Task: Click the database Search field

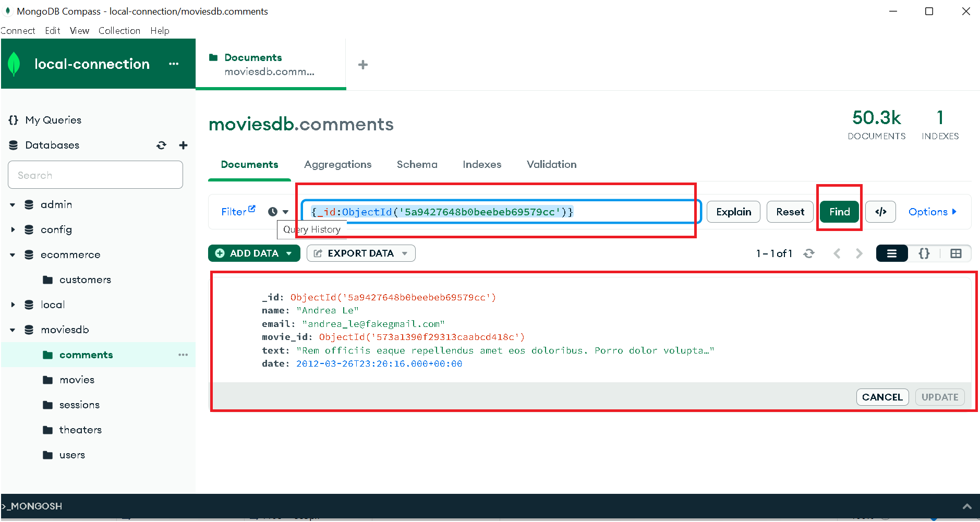Action: pos(95,175)
